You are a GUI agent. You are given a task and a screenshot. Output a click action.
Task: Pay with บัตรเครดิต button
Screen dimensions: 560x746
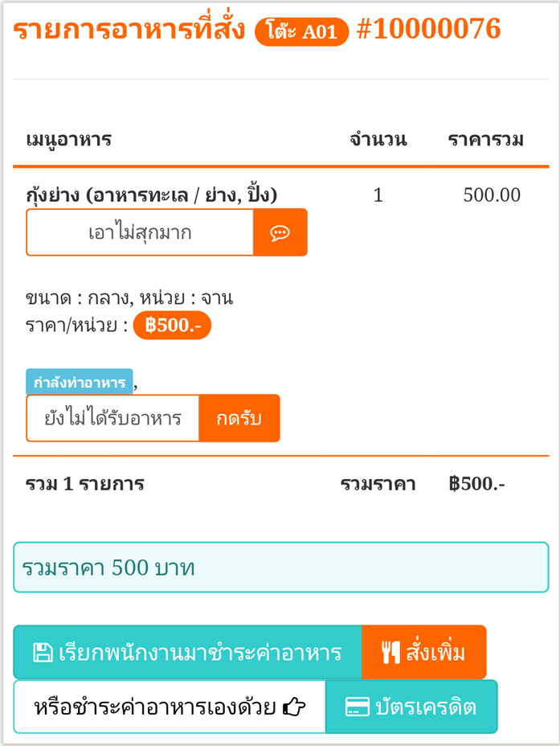pos(411,707)
